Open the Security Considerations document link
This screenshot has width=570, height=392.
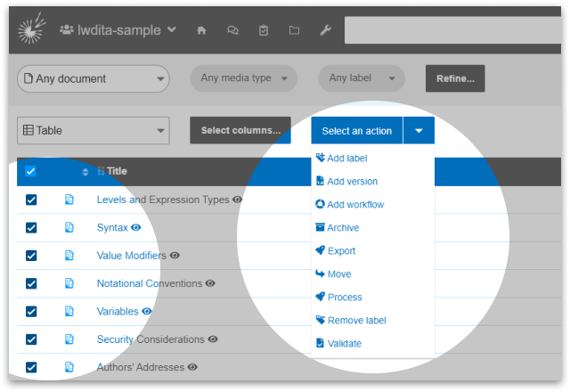(x=151, y=339)
